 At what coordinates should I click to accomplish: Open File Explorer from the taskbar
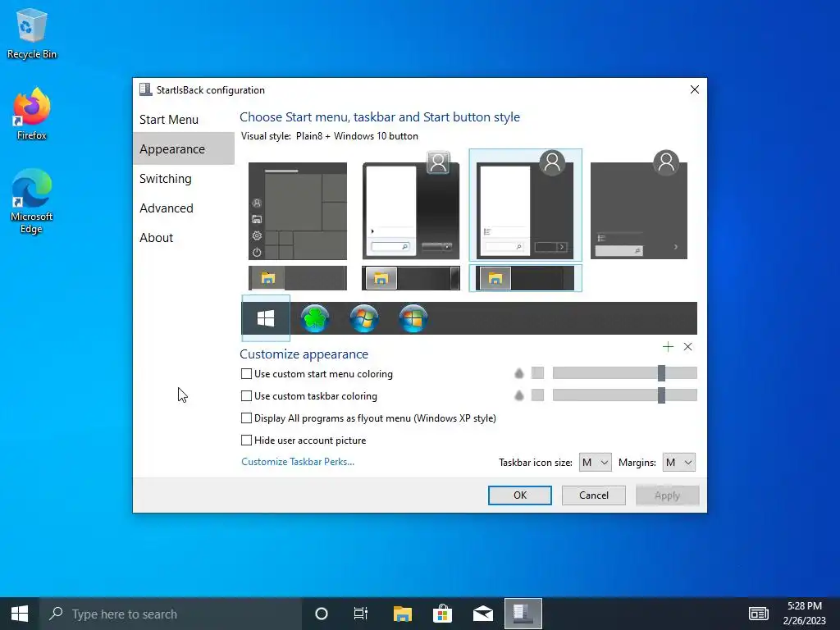402,614
